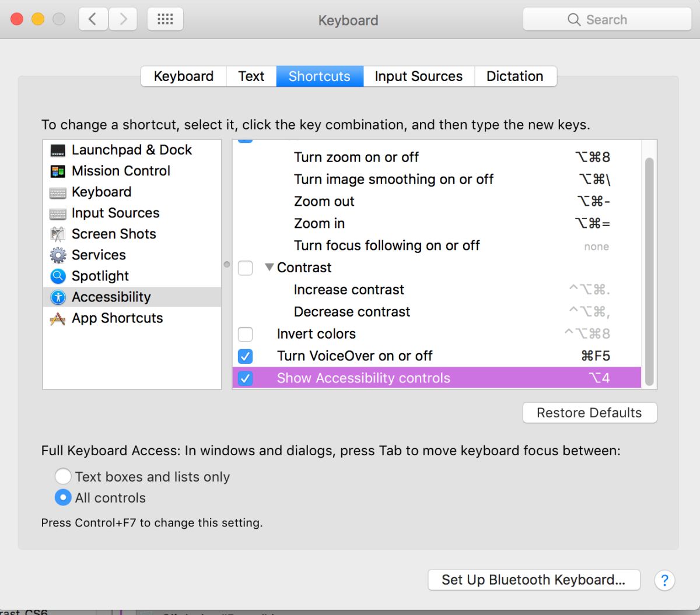Image resolution: width=700 pixels, height=615 pixels.
Task: Select Input Sources in the category list
Action: coord(132,213)
